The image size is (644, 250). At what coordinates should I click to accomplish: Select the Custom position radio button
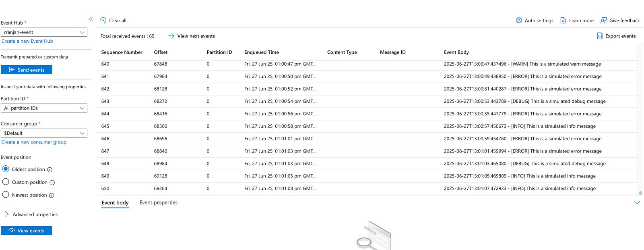point(6,182)
